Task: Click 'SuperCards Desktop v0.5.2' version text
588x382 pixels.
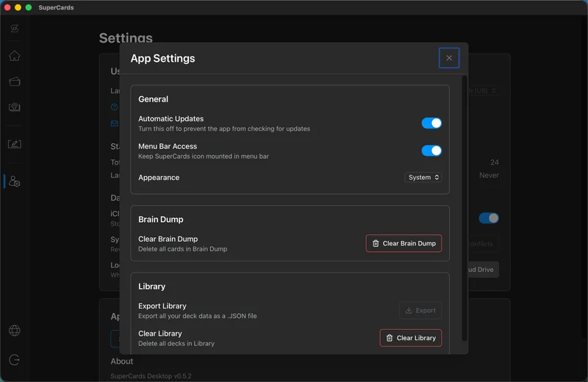Action: click(151, 376)
